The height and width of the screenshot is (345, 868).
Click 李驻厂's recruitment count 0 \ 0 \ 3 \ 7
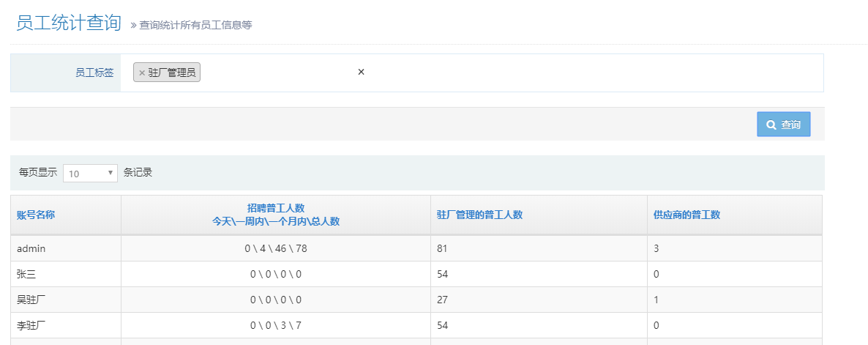tap(275, 325)
